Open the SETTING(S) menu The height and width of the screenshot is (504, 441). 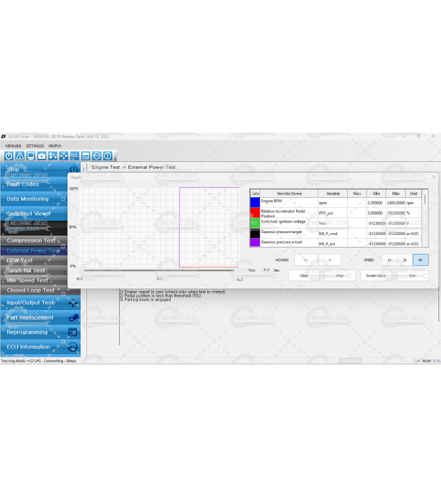click(x=34, y=146)
